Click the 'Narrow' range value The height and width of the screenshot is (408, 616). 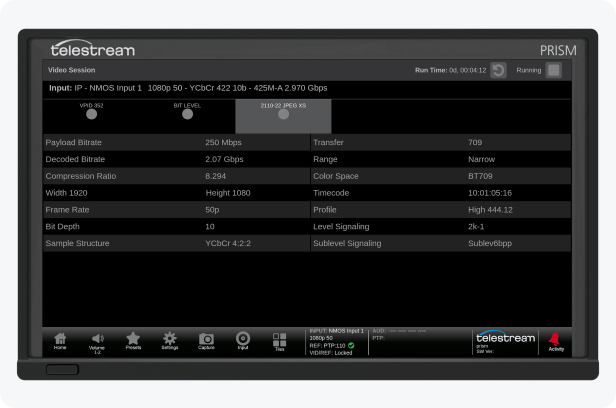(x=481, y=159)
